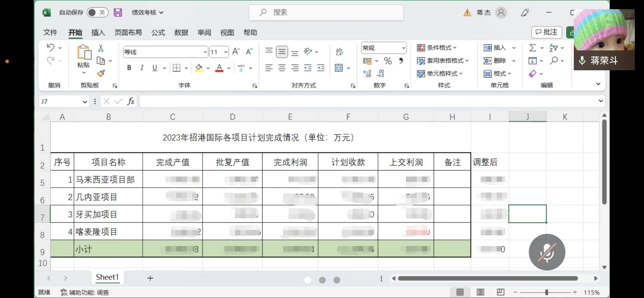The image size is (644, 298).
Task: Open the 等线 font name dropdown
Action: coord(205,52)
